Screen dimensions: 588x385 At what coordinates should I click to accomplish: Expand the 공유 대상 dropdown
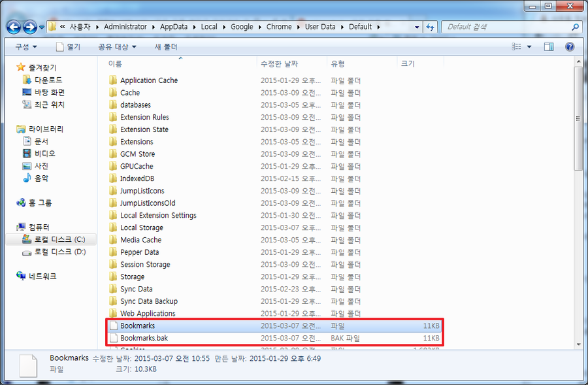[x=117, y=47]
